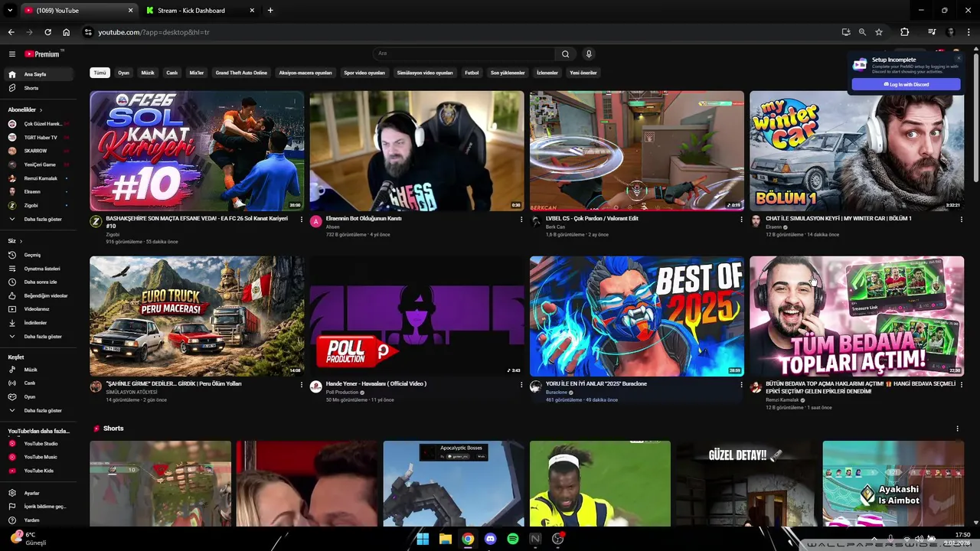
Task: Open Shorts in the sidebar
Action: click(x=41, y=88)
